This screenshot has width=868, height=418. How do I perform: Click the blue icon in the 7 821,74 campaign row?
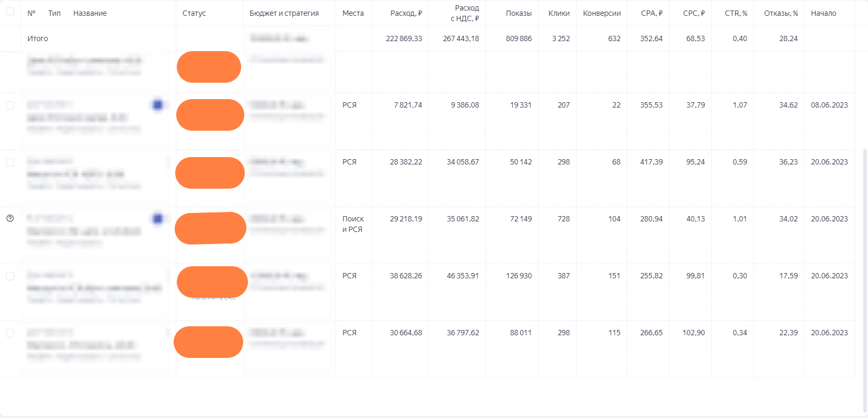157,105
